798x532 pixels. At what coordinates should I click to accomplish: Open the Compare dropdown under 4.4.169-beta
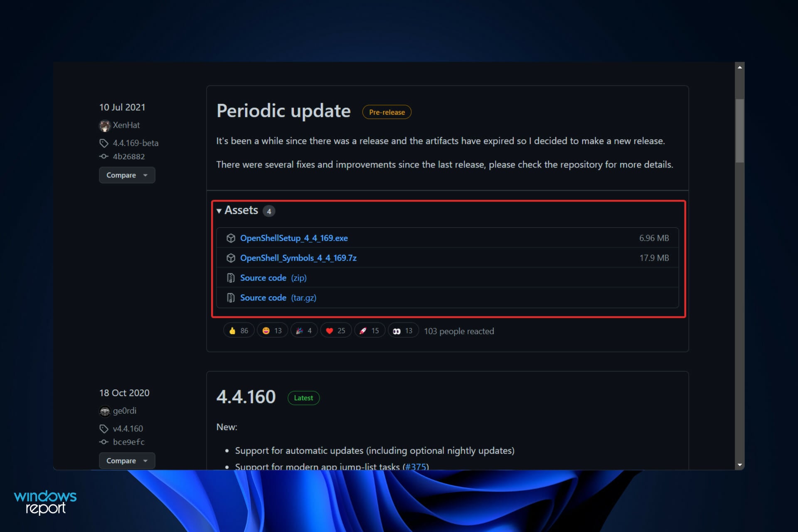127,175
